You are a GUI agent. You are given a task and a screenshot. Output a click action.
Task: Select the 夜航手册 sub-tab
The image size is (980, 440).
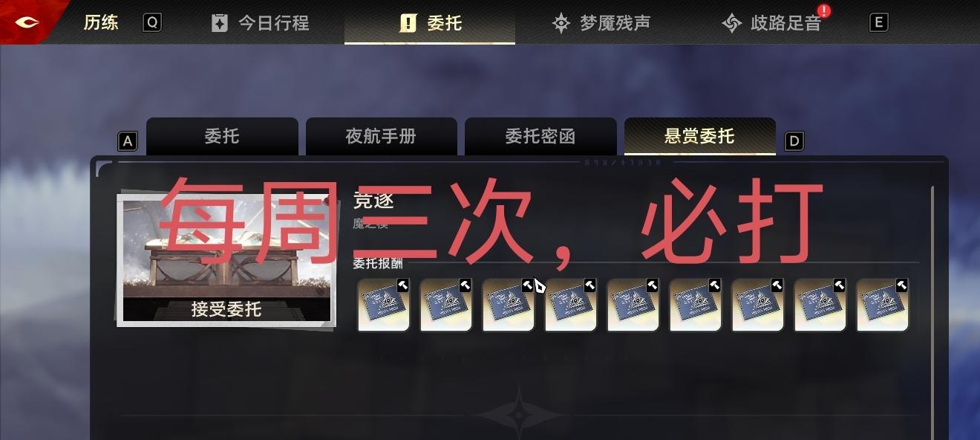click(381, 137)
